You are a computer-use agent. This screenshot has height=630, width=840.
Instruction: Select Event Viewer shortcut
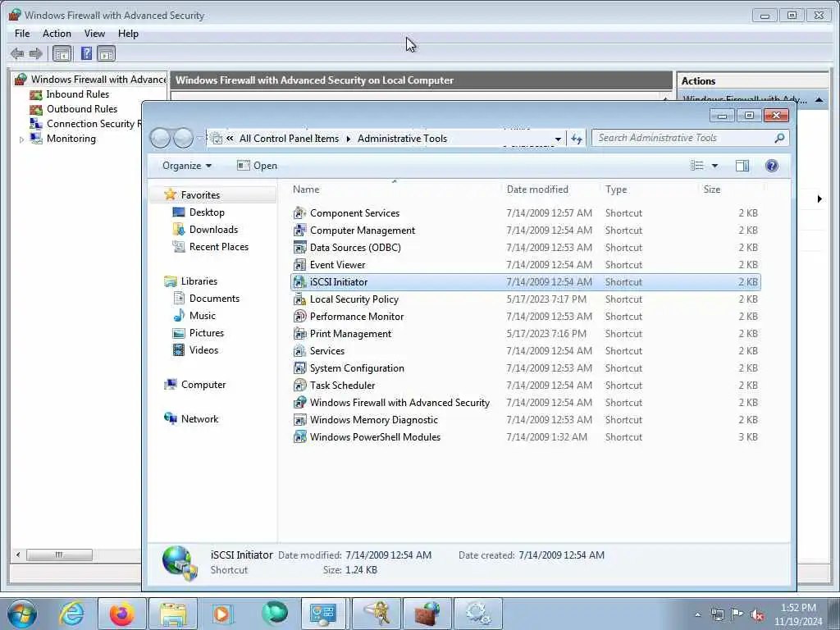pos(525,265)
